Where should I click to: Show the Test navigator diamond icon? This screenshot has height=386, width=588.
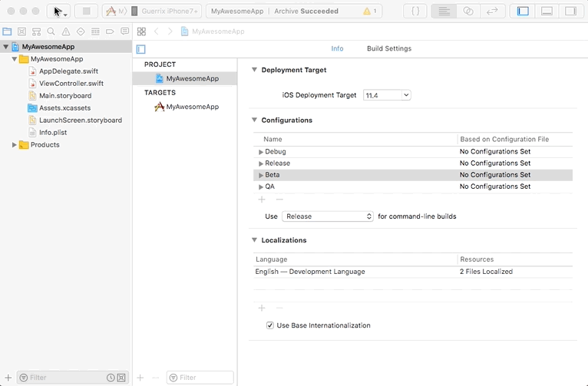pos(81,31)
